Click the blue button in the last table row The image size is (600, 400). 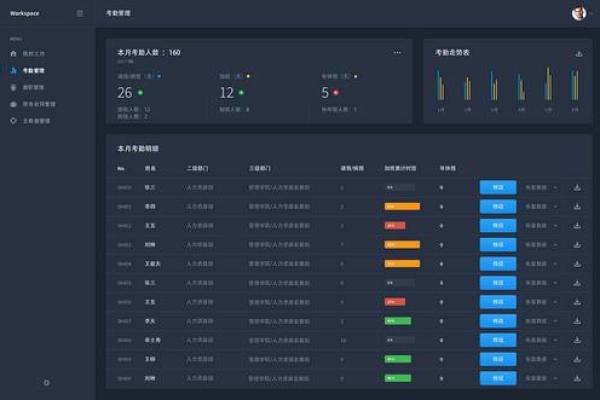(x=498, y=378)
